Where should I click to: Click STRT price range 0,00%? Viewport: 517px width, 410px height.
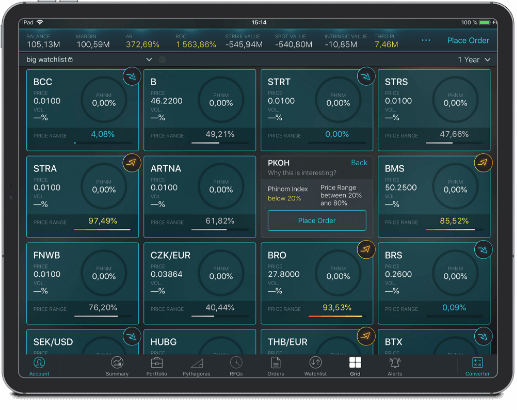coord(337,134)
